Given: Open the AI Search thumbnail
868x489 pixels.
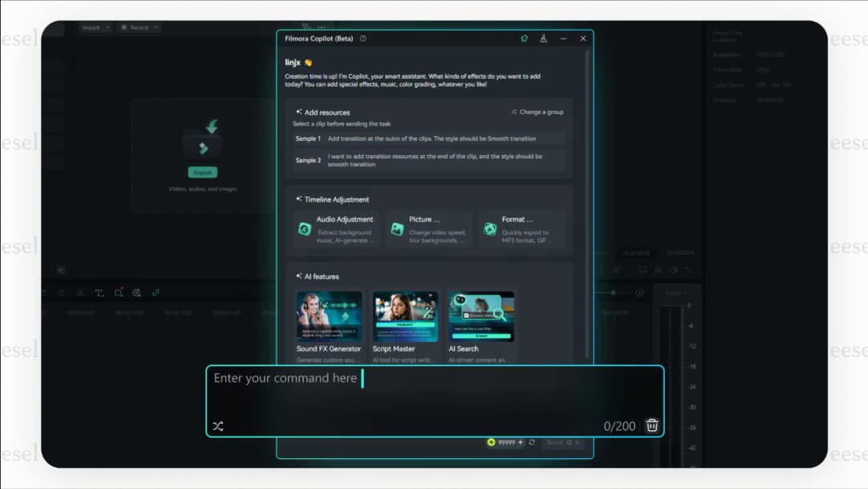Looking at the screenshot, I should [481, 316].
